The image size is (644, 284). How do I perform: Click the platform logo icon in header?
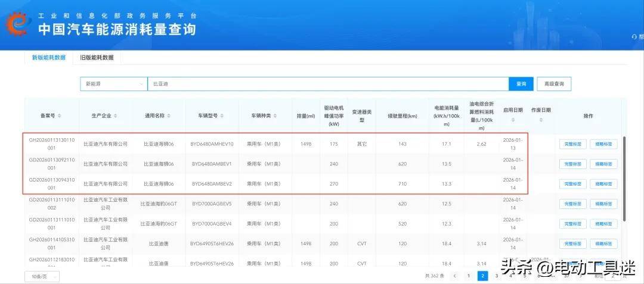click(17, 23)
